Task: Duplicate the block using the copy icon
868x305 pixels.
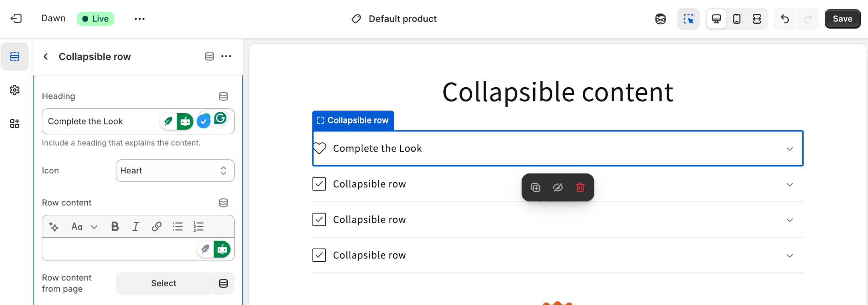Action: point(536,187)
